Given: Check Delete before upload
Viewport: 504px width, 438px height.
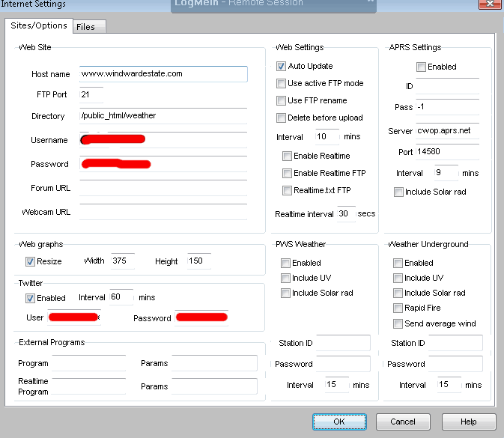Looking at the screenshot, I should [x=282, y=118].
